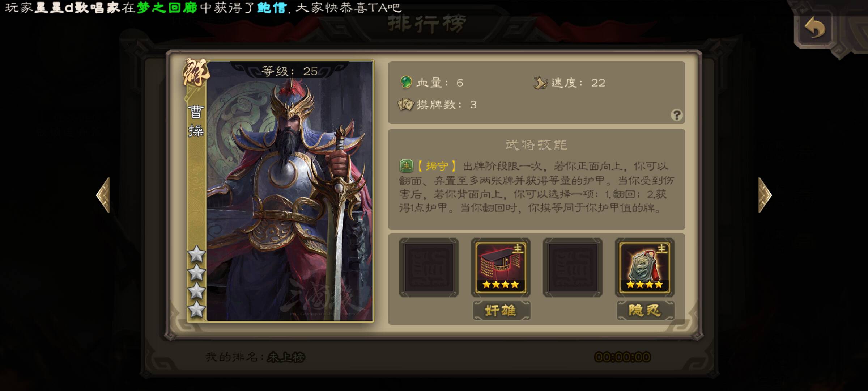
Task: Click the 曹操 hero card portrait
Action: 280,191
